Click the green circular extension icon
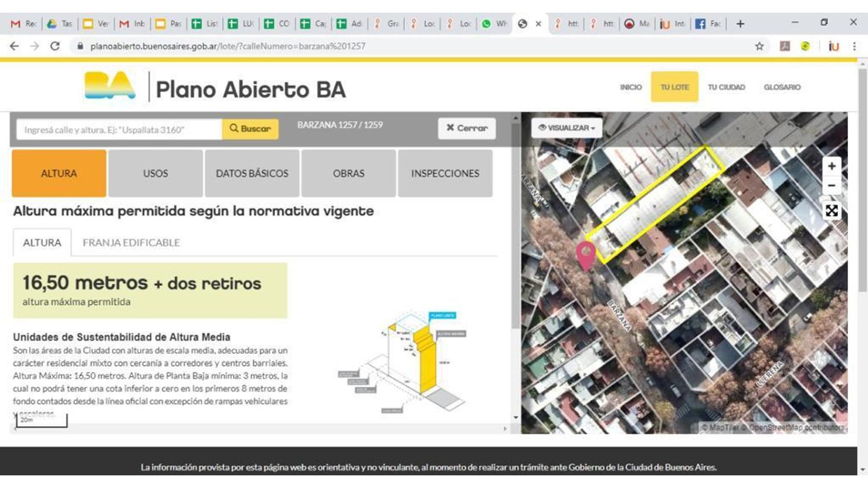This screenshot has height=488, width=868. click(x=805, y=46)
